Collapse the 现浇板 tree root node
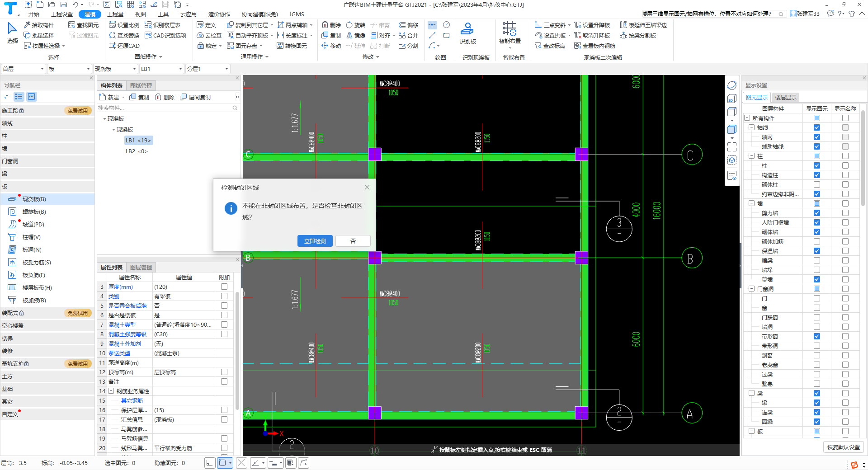868x470 pixels. 104,119
